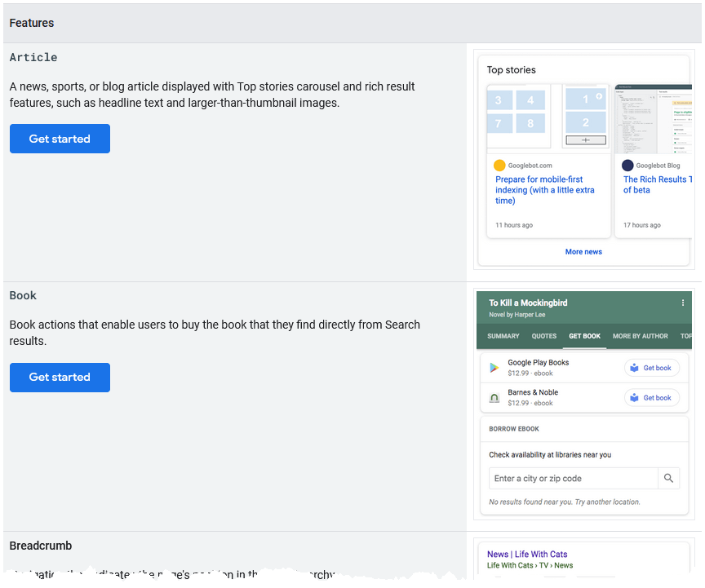
Task: Click the Google Play Books logo icon
Action: [x=494, y=368]
